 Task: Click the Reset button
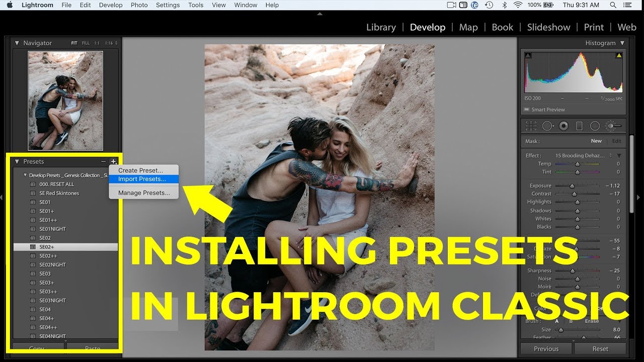point(600,348)
